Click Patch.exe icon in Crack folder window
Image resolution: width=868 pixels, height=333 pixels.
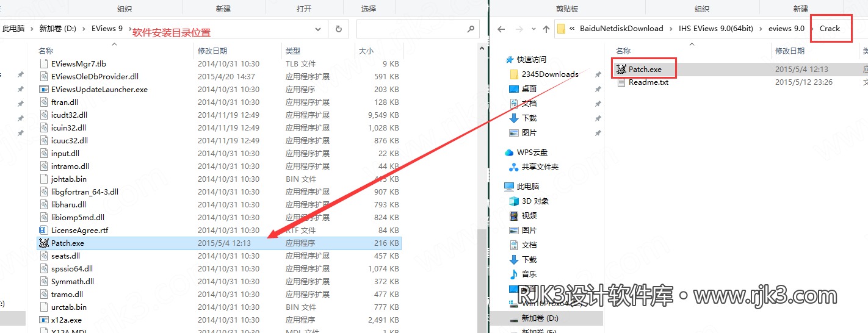[x=621, y=70]
